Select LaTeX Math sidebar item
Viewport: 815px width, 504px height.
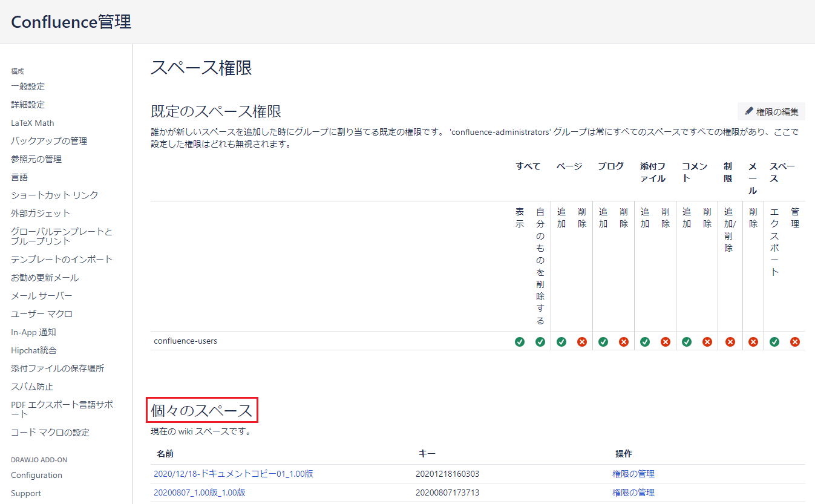(33, 123)
